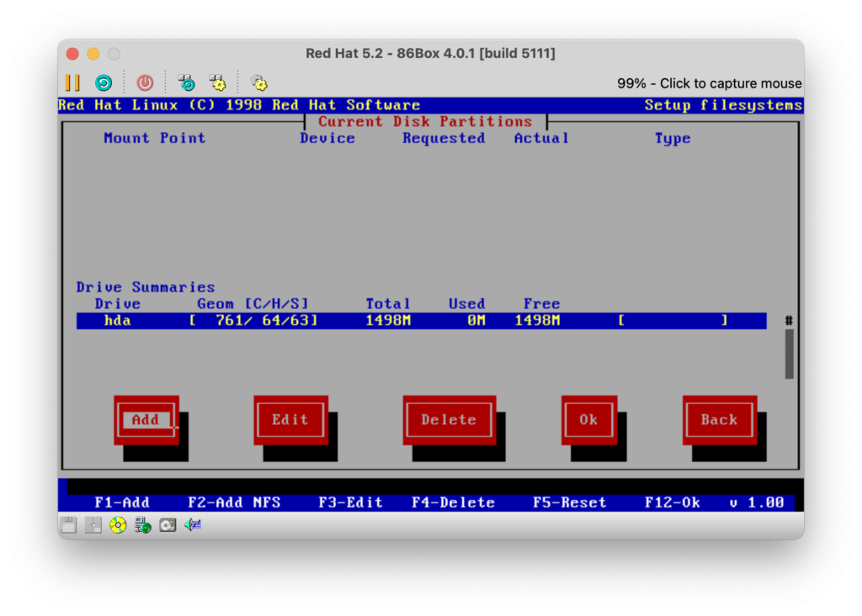
Task: Click 'Red Hat Linux (C) 1998' header text
Action: 160,105
